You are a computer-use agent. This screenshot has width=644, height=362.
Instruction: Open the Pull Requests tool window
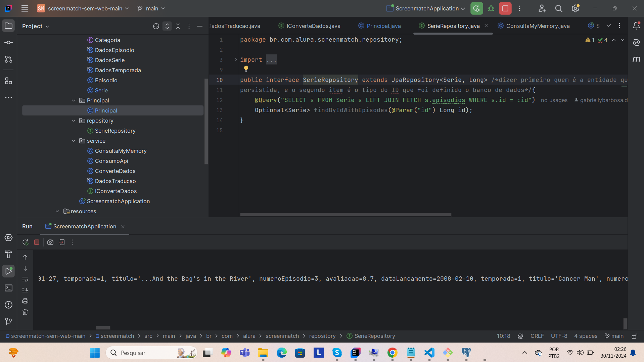pos(8,59)
